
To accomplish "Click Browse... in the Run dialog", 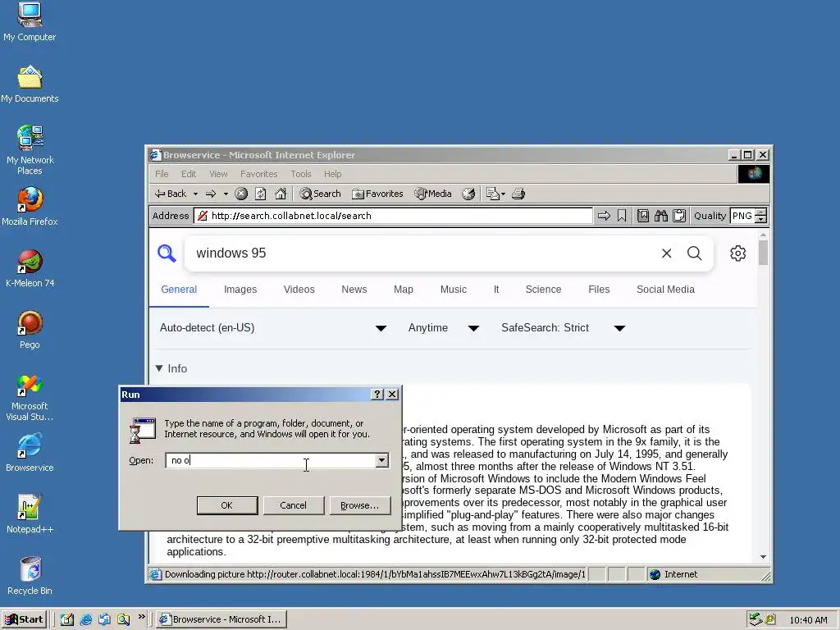I will click(359, 505).
